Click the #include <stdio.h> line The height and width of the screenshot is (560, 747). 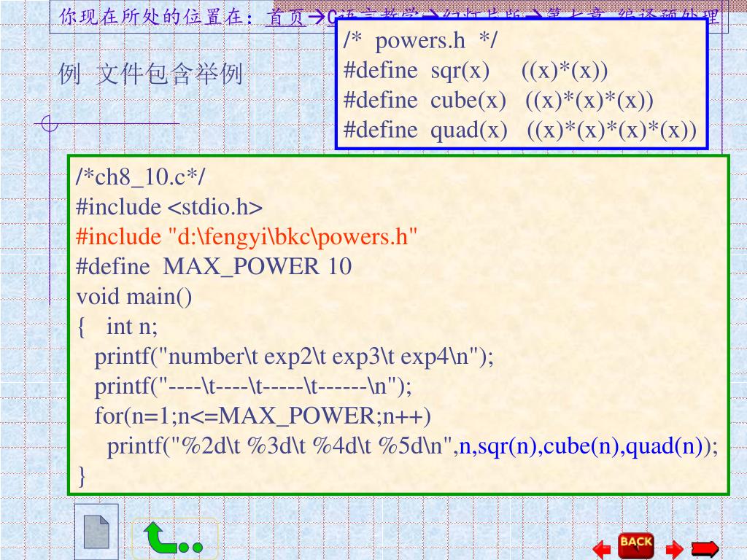click(x=169, y=207)
